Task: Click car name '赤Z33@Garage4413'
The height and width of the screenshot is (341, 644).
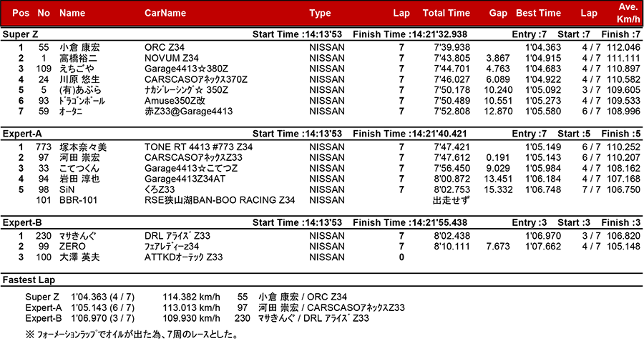Action: [x=188, y=112]
